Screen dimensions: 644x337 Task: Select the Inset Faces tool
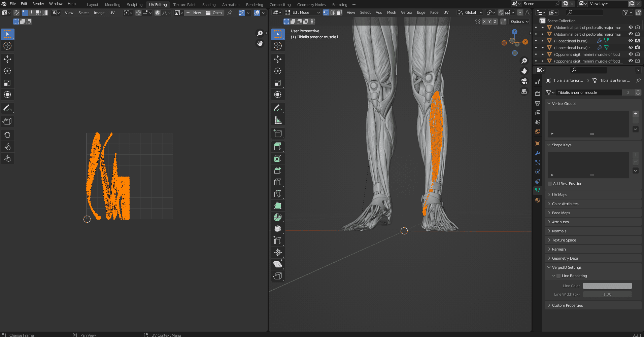tap(278, 158)
